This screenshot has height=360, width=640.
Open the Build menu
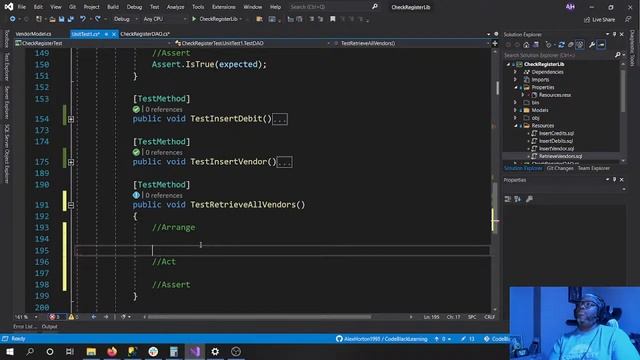(113, 7)
